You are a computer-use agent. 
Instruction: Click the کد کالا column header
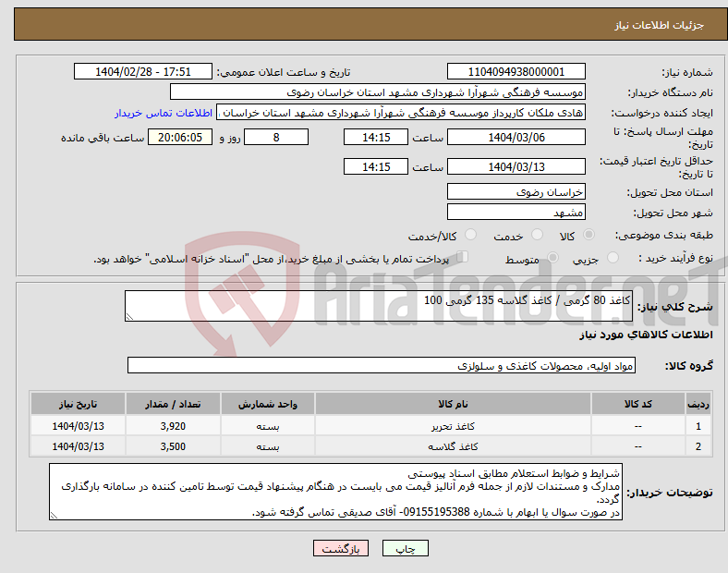point(638,404)
